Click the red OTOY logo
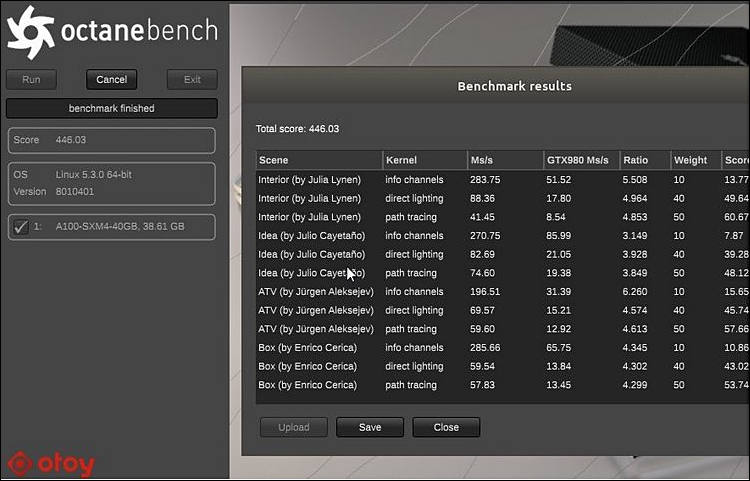Viewport: 750px width, 481px height. point(51,464)
